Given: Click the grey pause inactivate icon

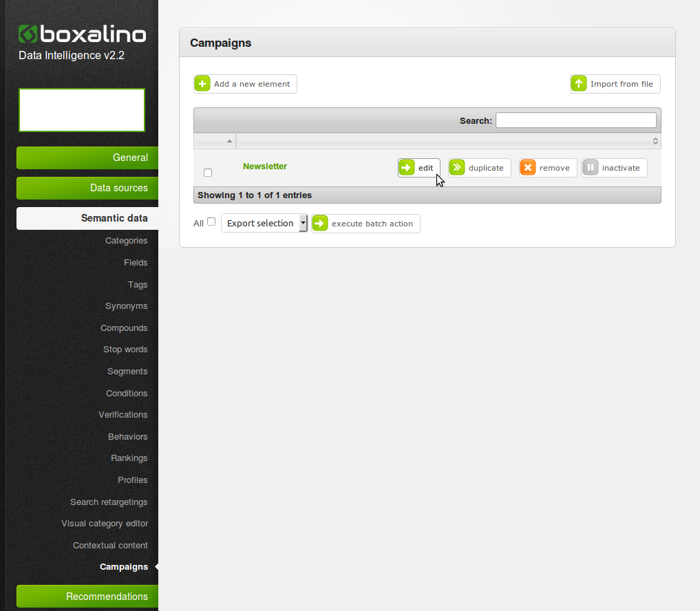Looking at the screenshot, I should click(591, 168).
